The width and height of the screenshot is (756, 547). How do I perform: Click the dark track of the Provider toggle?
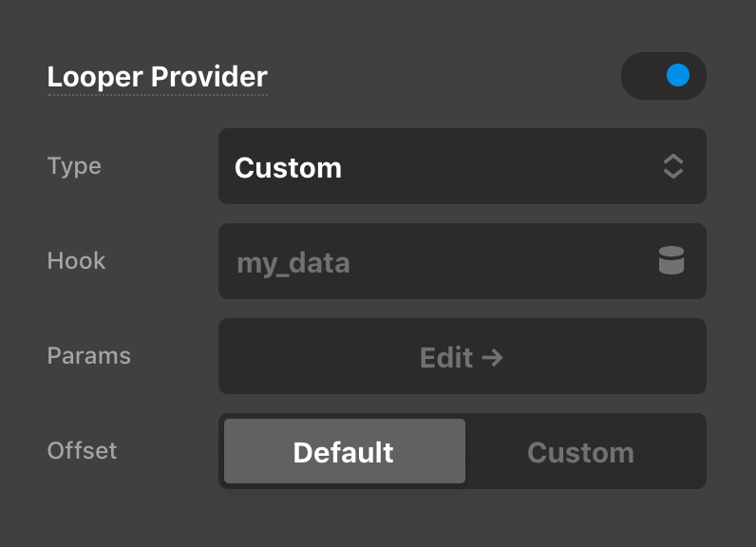pyautogui.click(x=641, y=76)
